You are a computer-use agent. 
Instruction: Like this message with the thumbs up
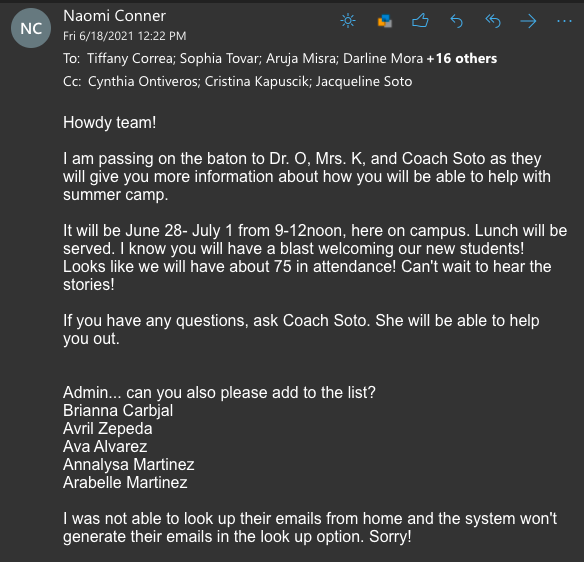[x=420, y=21]
